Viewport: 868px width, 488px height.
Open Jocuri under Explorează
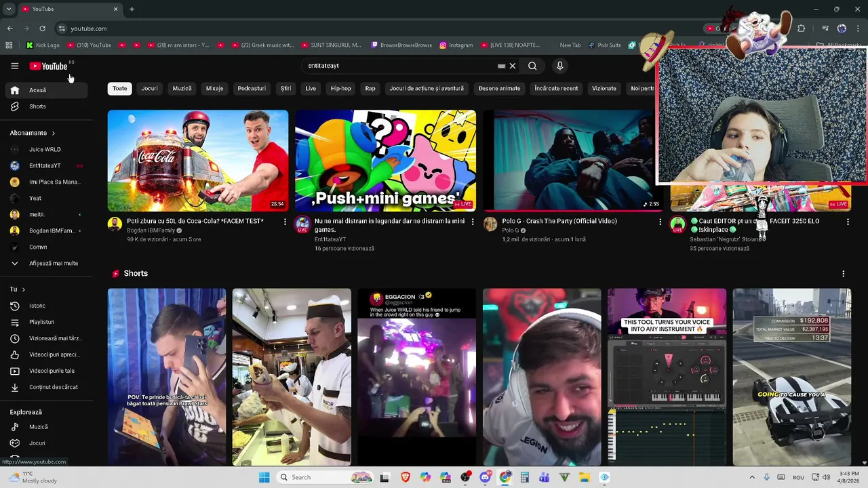[45, 443]
